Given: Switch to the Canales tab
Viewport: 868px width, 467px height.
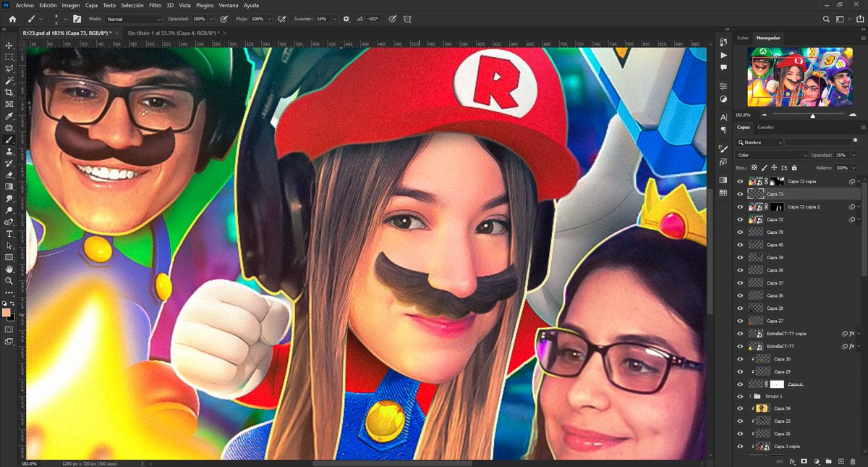Looking at the screenshot, I should 765,127.
